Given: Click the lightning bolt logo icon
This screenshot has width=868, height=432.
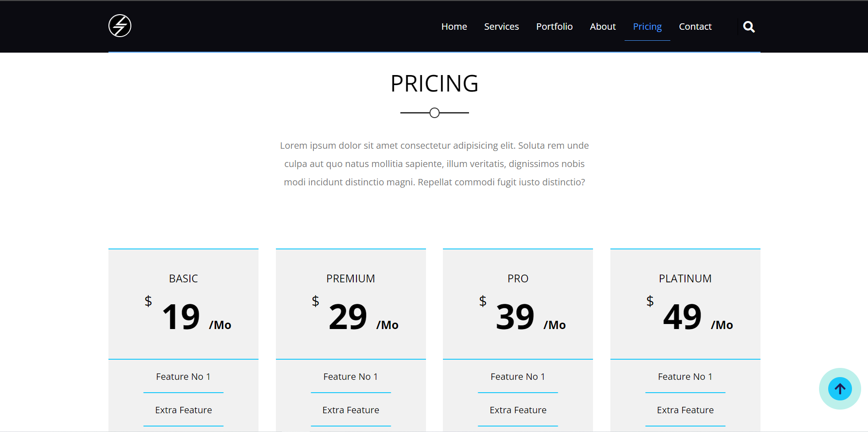Looking at the screenshot, I should coord(120,26).
